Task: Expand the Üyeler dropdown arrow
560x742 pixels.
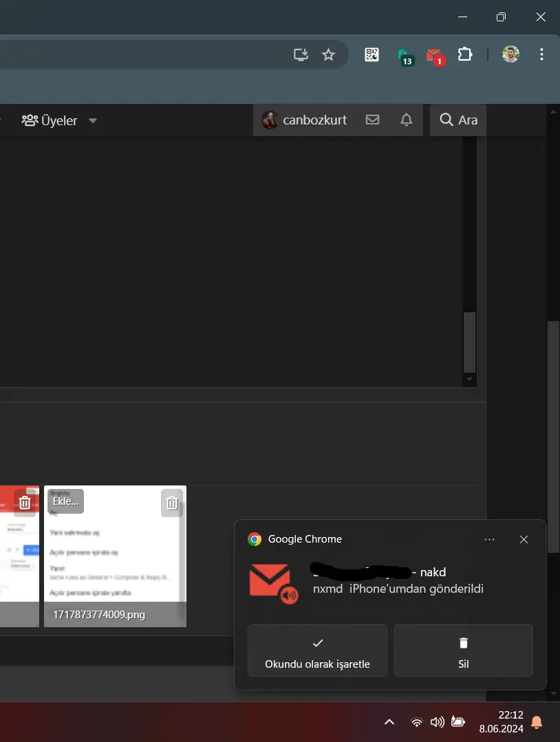Action: click(x=93, y=120)
